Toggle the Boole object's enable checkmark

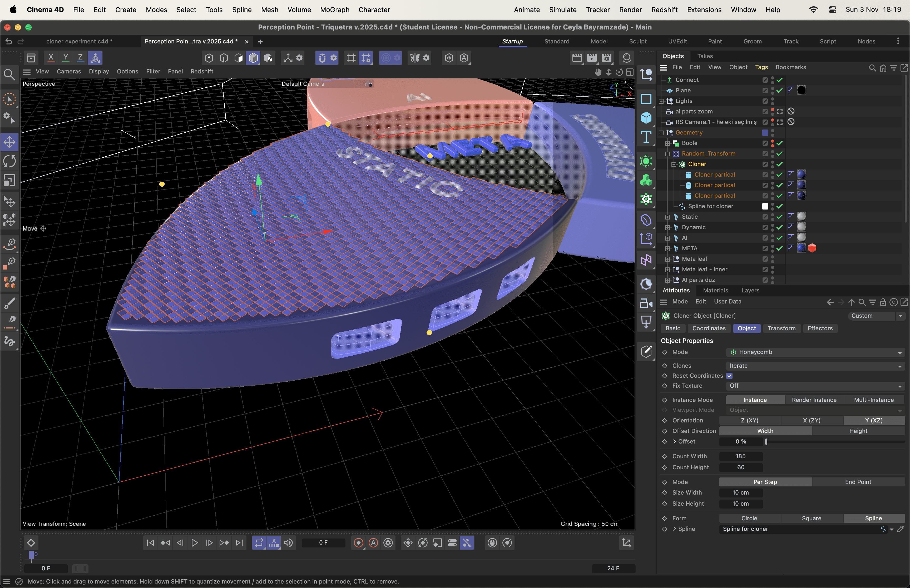coord(779,143)
